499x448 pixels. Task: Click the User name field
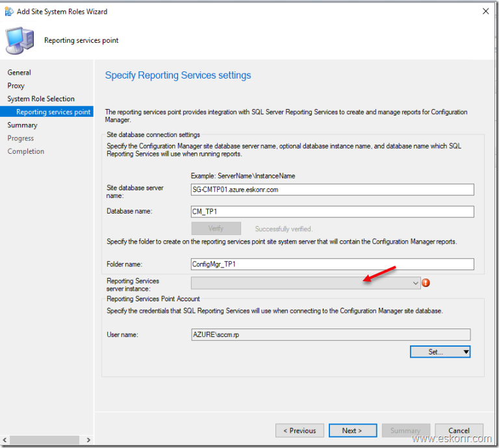click(x=330, y=334)
